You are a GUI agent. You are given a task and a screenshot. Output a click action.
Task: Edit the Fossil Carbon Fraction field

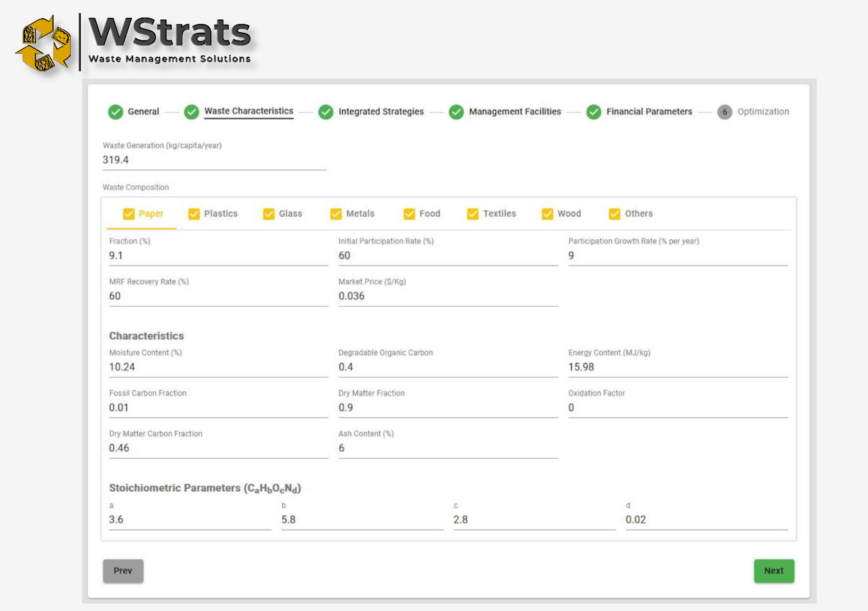(218, 408)
